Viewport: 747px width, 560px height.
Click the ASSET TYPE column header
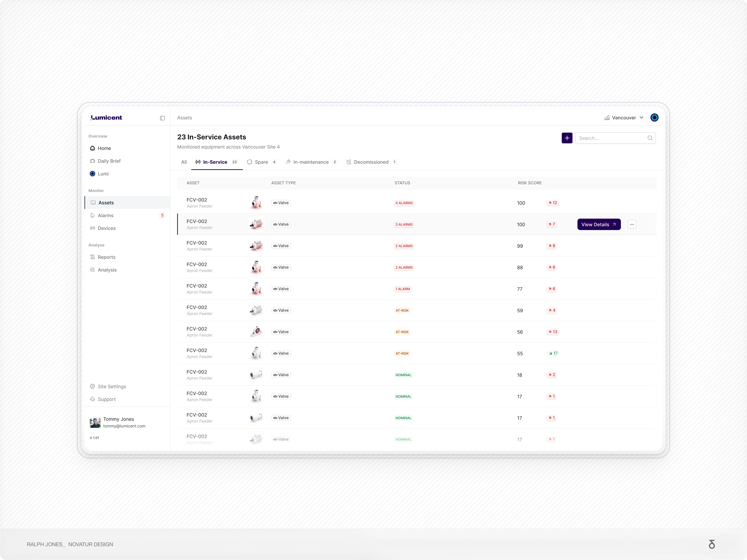pos(283,183)
